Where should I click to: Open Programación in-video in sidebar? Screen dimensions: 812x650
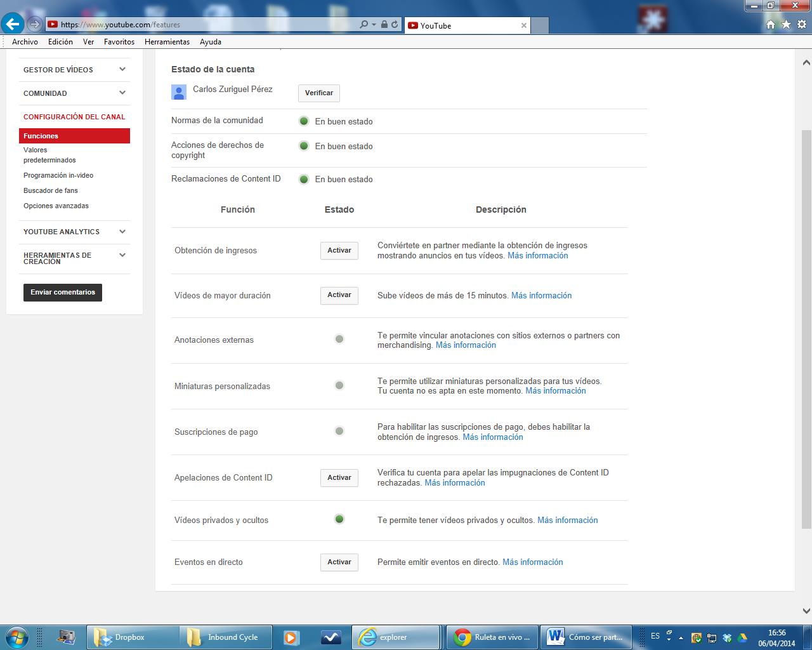pos(58,175)
